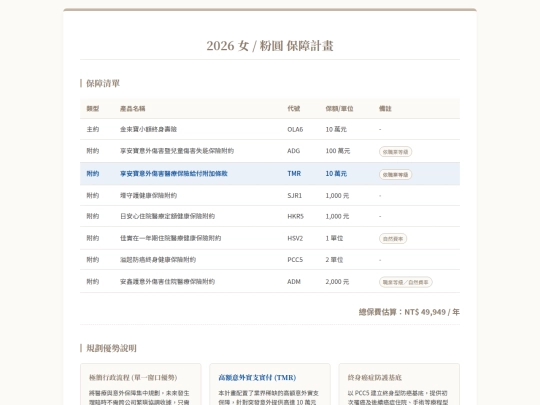
Task: Open the 高額意外實支實付 (TMR) card title
Action: coord(257,378)
